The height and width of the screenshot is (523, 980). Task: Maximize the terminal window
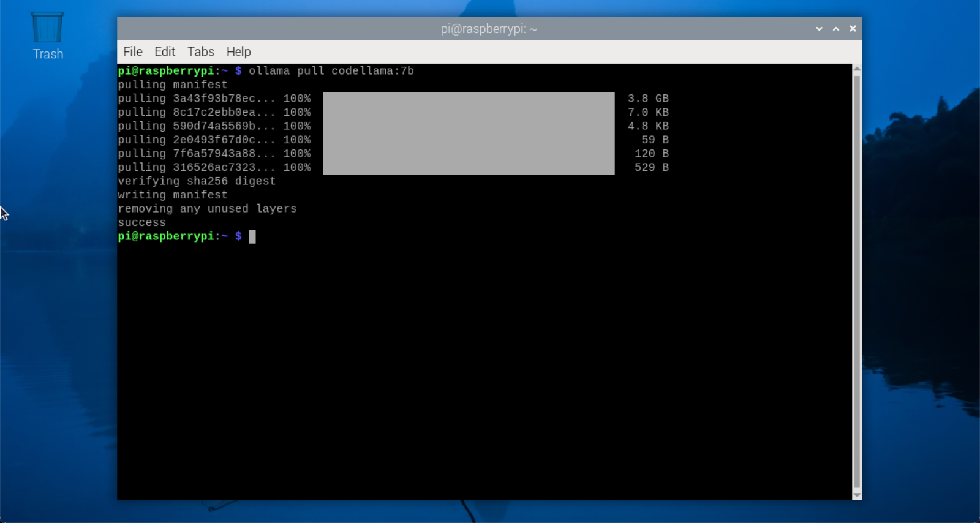click(836, 29)
